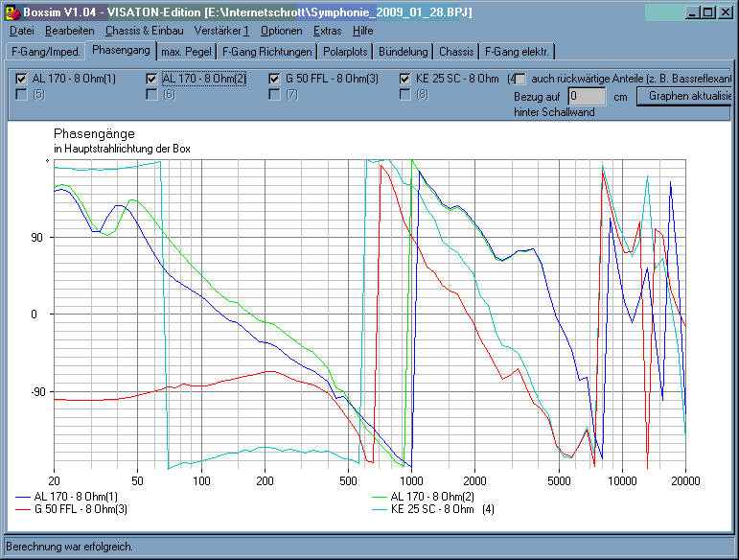
Task: Enable the rückwärtige Anteile checkbox
Action: click(520, 79)
